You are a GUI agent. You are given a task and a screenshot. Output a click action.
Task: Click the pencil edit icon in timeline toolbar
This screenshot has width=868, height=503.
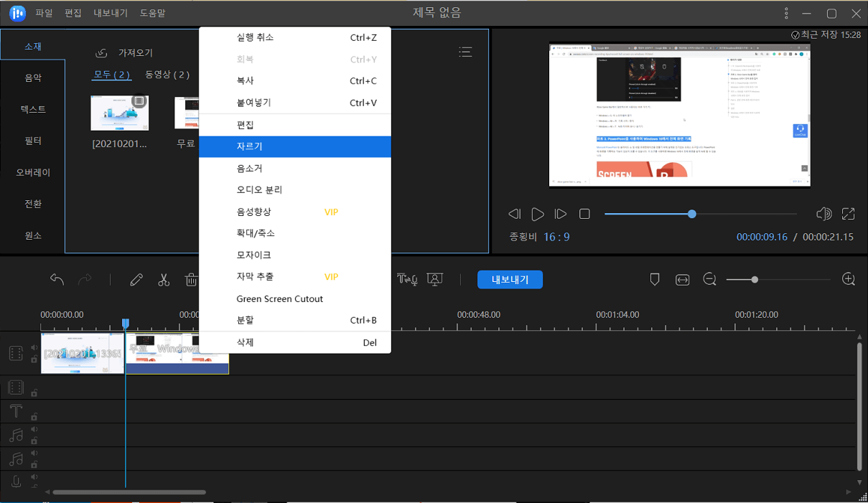136,280
